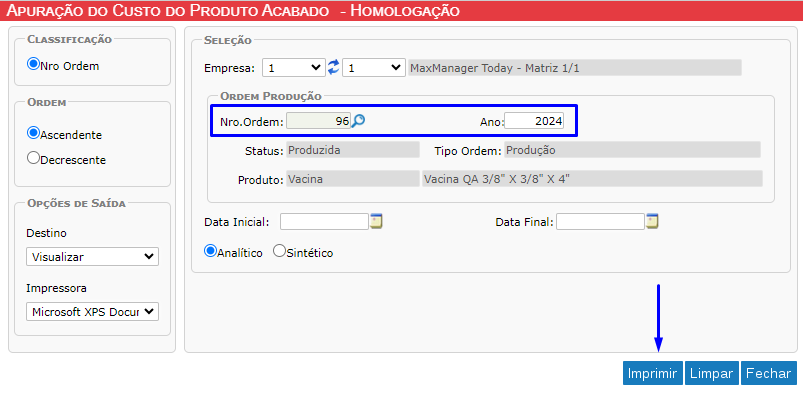
Task: Choose Ascendente order option
Action: coord(33,133)
